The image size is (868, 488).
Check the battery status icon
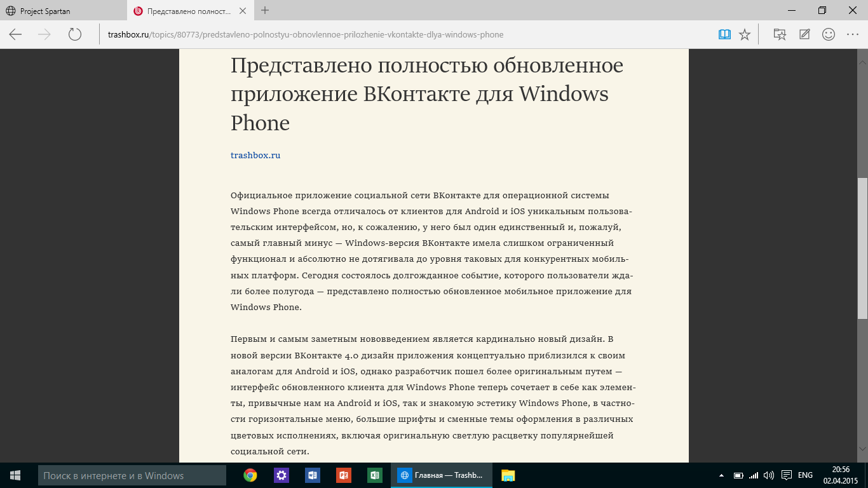coord(738,475)
